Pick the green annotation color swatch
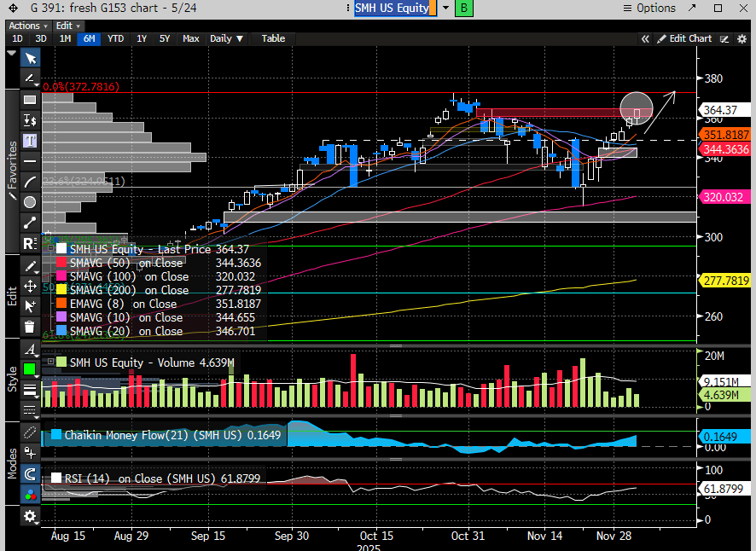The width and height of the screenshot is (756, 551). click(29, 369)
